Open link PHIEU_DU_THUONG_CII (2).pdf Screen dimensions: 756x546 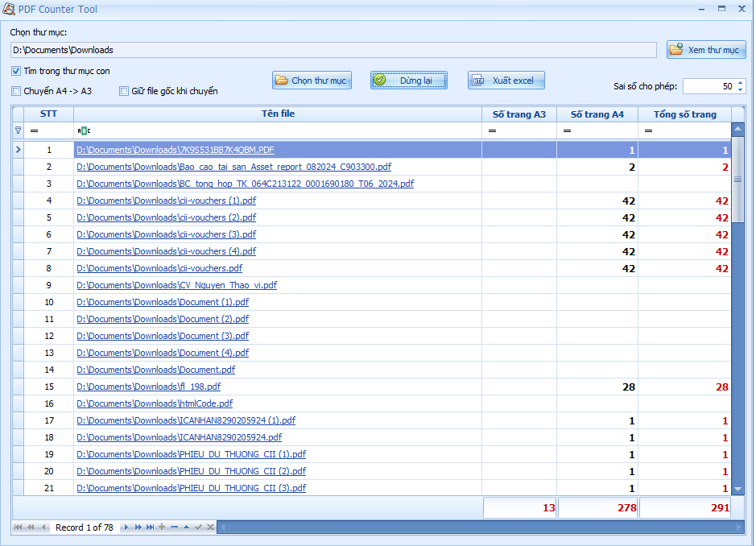192,471
